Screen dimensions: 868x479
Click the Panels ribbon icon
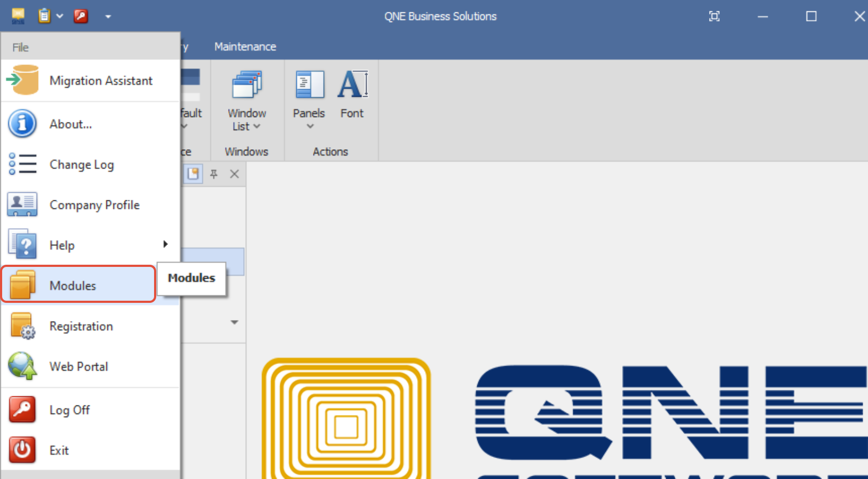point(310,84)
